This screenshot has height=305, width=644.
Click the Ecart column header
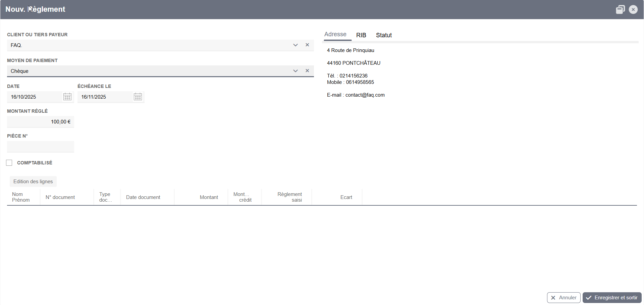click(x=346, y=197)
